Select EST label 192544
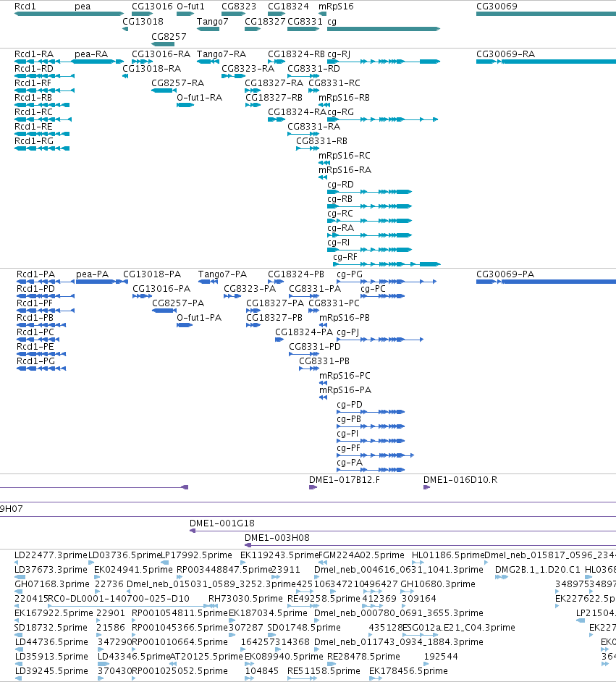This screenshot has width=616, height=682. pos(441,657)
